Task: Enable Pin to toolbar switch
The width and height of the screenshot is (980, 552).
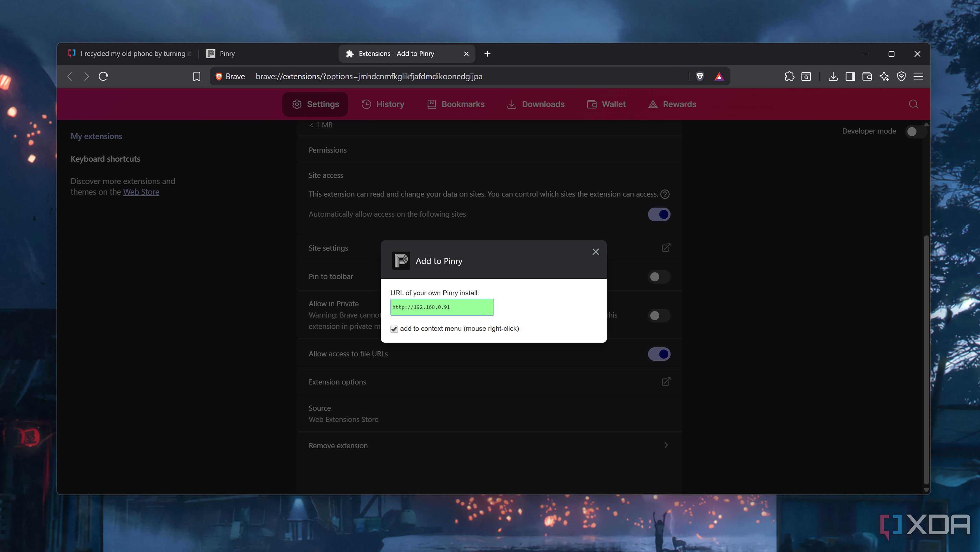Action: (x=659, y=277)
